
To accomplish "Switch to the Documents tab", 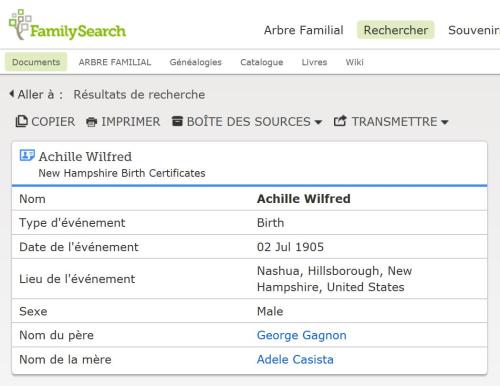I will [36, 62].
